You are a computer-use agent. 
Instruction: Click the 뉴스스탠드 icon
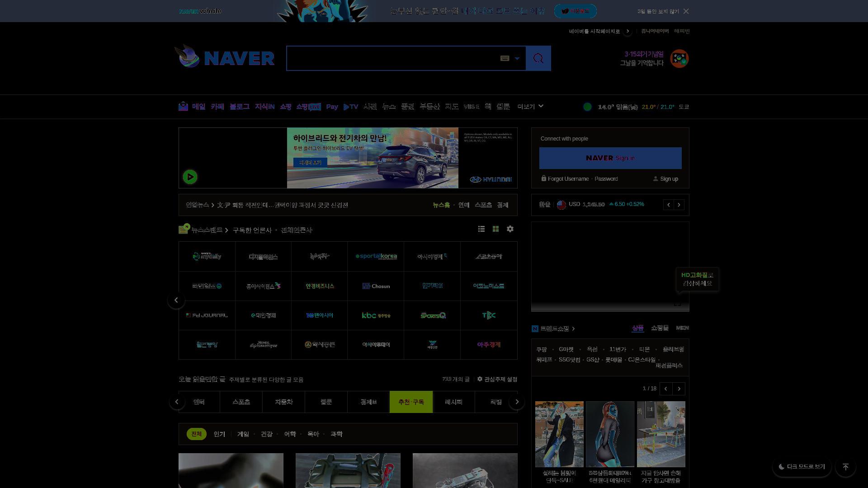point(184,229)
